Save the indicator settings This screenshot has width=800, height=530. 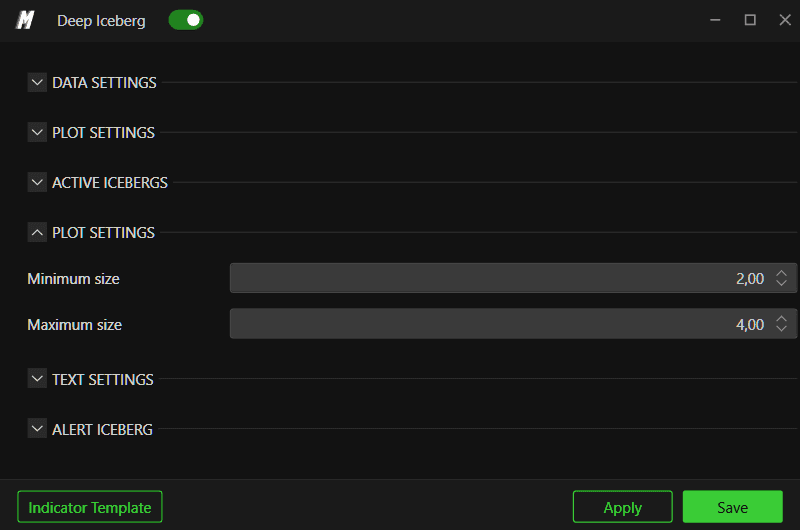click(733, 507)
